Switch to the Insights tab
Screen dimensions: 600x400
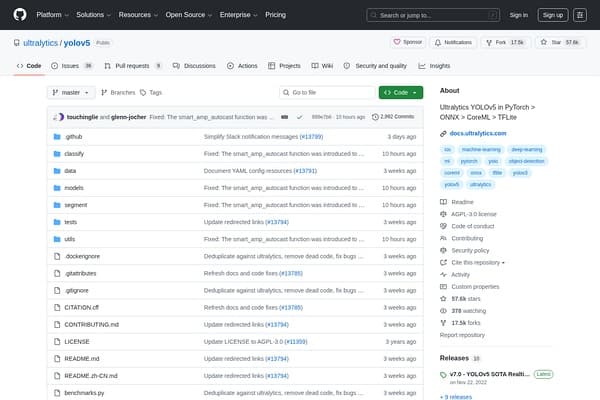[x=434, y=66]
